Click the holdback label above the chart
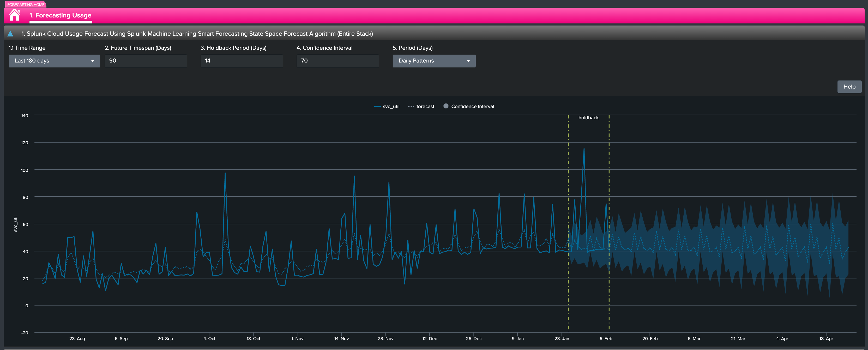The height and width of the screenshot is (350, 868). click(x=588, y=117)
